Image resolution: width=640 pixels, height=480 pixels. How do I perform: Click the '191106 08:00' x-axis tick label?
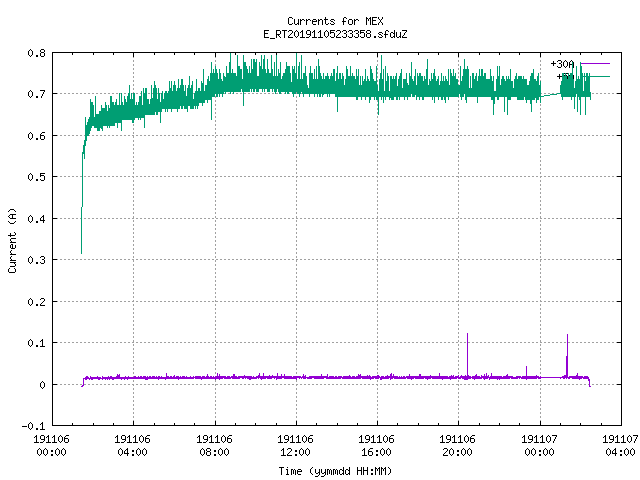214,446
